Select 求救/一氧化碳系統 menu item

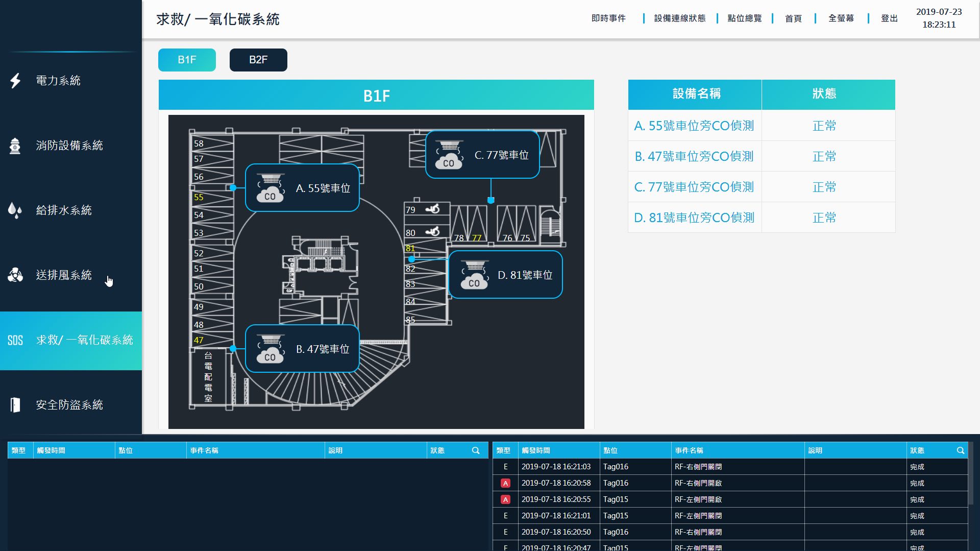point(71,341)
